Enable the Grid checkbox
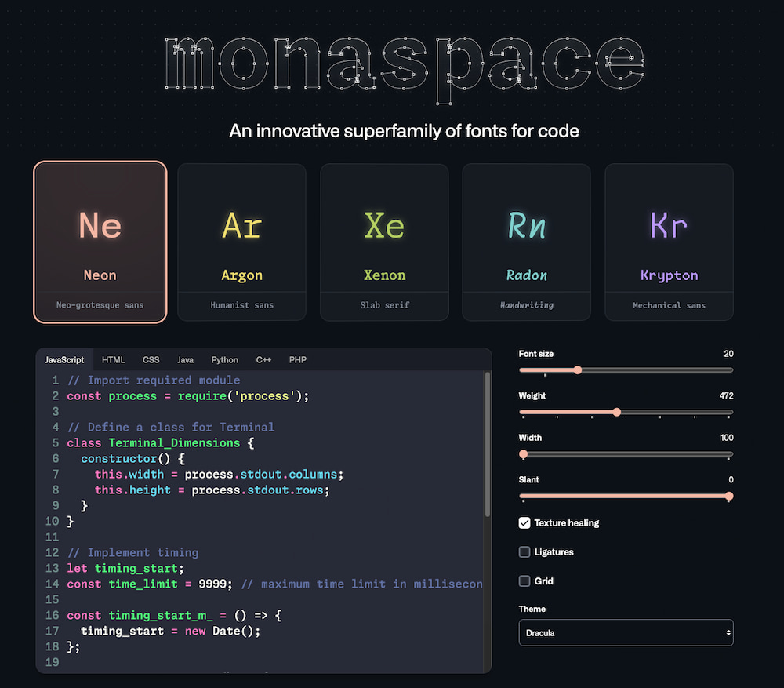Image resolution: width=784 pixels, height=688 pixels. [x=524, y=581]
